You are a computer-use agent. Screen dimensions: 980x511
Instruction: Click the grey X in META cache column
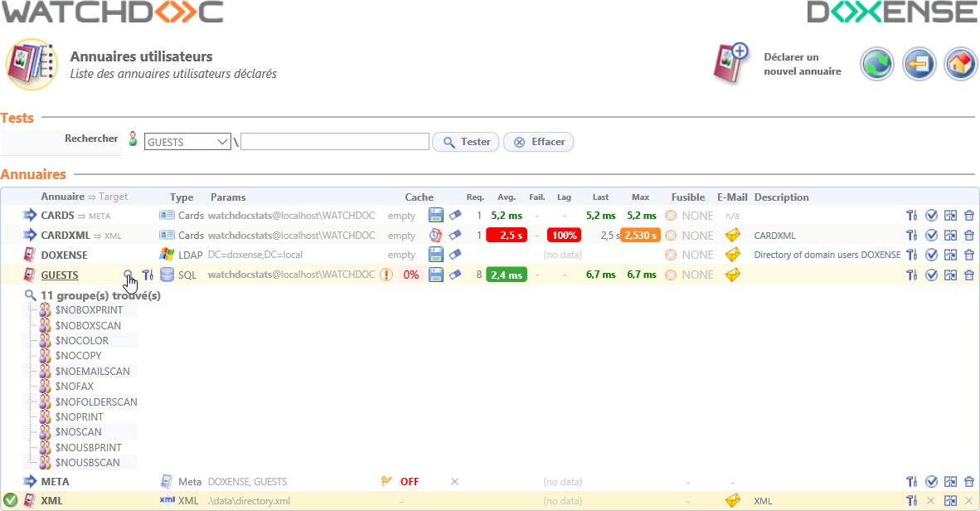click(454, 482)
